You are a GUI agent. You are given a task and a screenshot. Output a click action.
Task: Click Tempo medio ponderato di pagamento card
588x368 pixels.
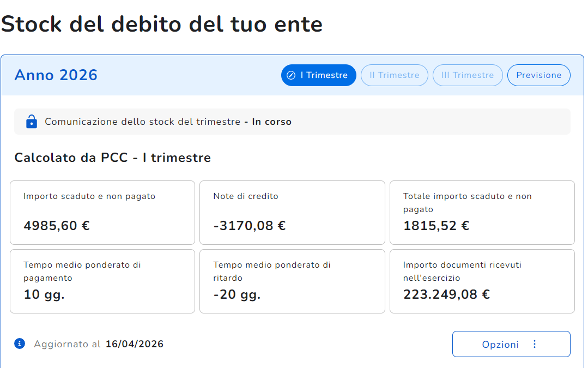pos(102,281)
